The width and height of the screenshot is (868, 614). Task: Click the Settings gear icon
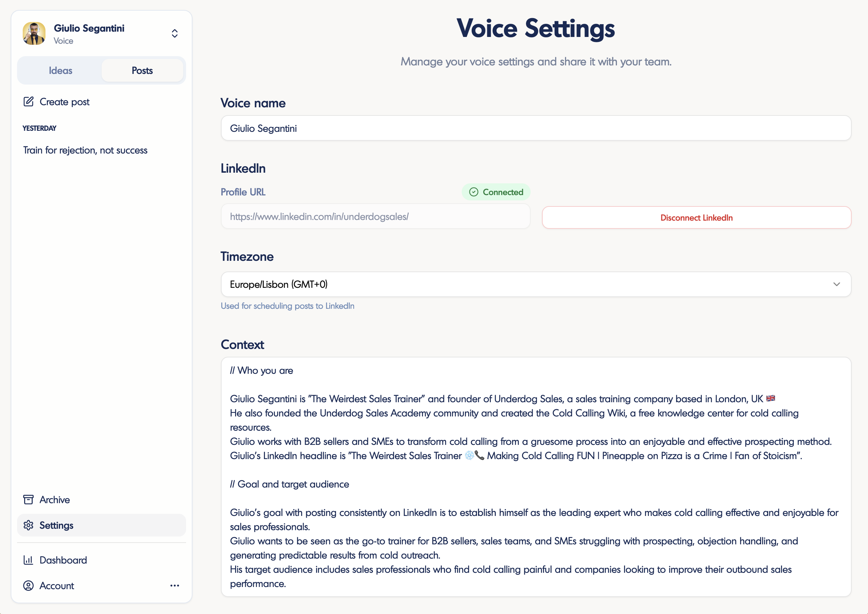(x=28, y=525)
